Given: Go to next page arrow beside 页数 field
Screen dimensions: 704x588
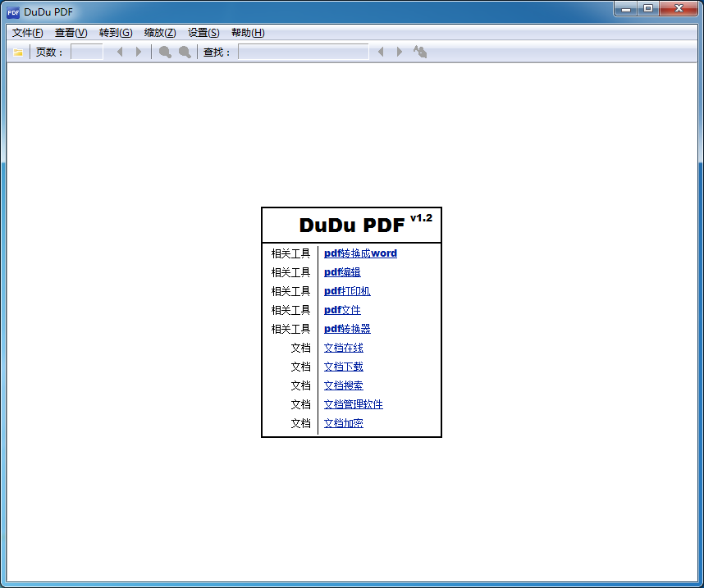Looking at the screenshot, I should point(139,52).
